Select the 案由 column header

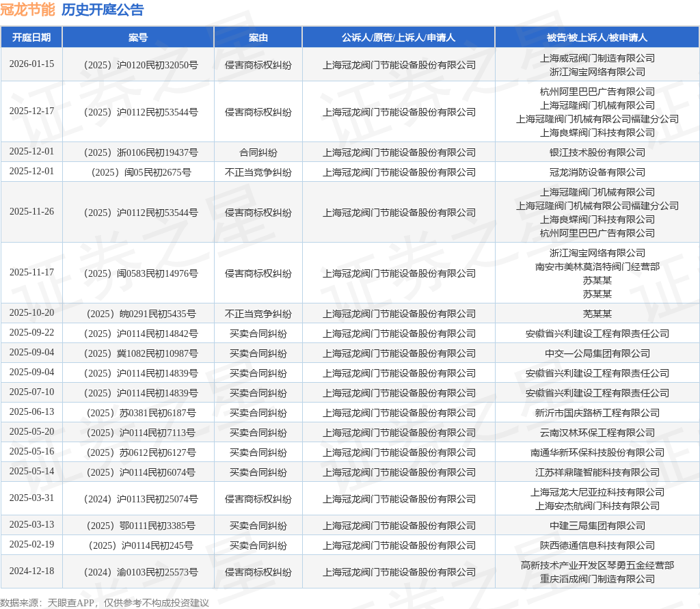pos(258,38)
